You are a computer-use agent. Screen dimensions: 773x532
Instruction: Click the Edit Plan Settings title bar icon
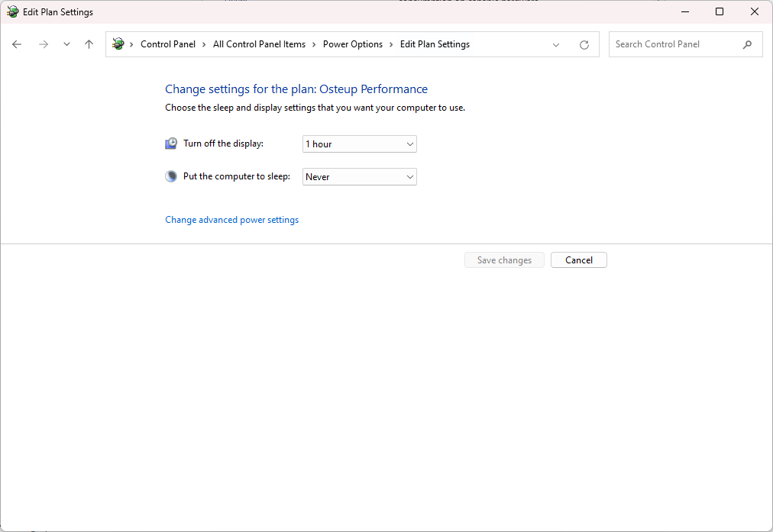(x=12, y=12)
